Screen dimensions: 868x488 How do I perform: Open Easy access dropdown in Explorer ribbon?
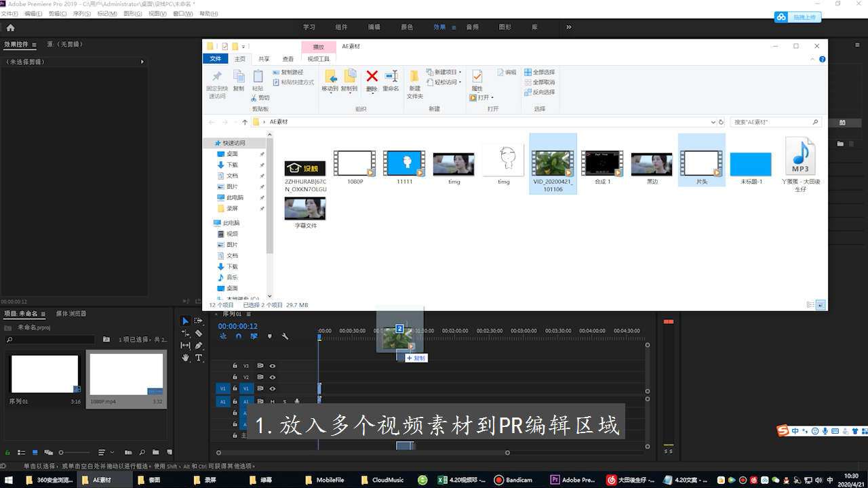click(x=443, y=82)
